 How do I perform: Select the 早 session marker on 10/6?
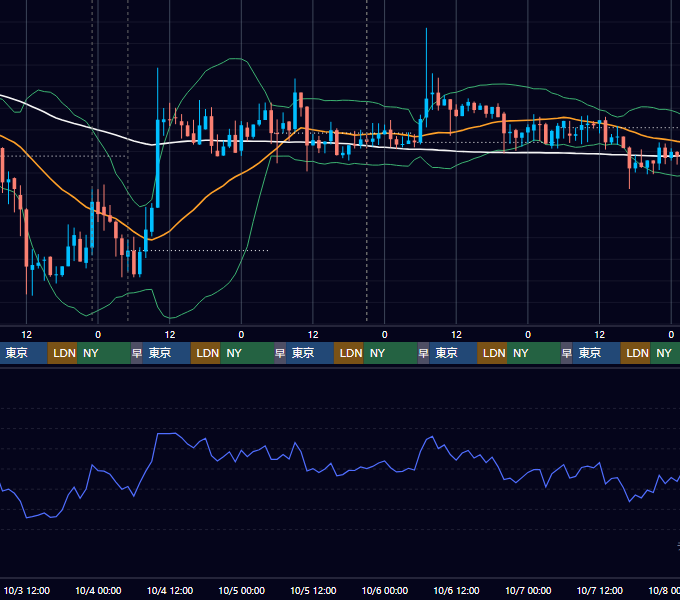pos(423,353)
